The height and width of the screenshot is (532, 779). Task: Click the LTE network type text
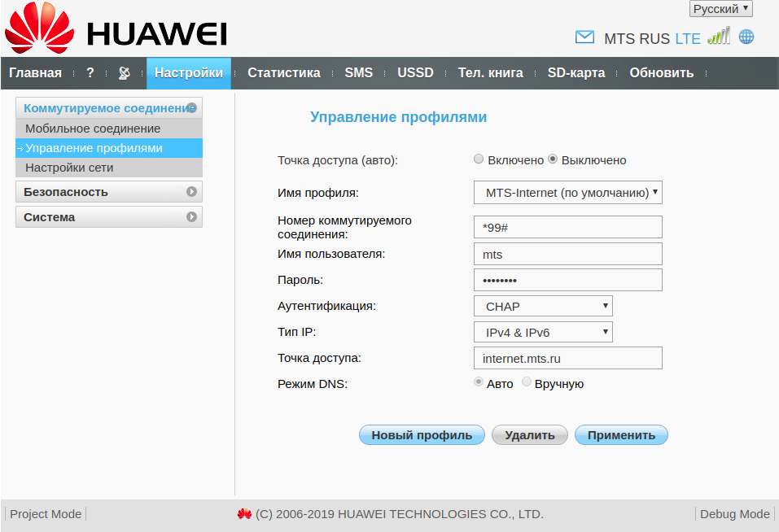688,39
